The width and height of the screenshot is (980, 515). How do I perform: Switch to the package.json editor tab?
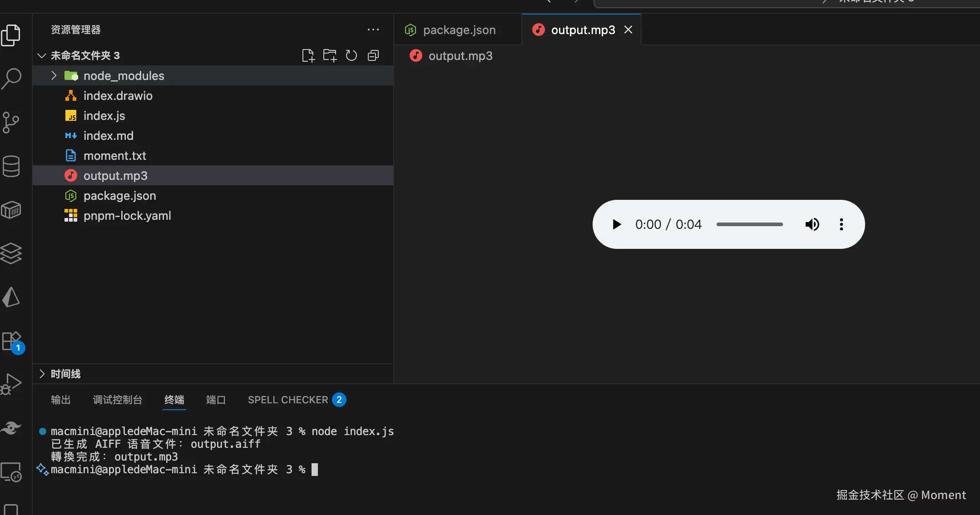[x=459, y=30]
